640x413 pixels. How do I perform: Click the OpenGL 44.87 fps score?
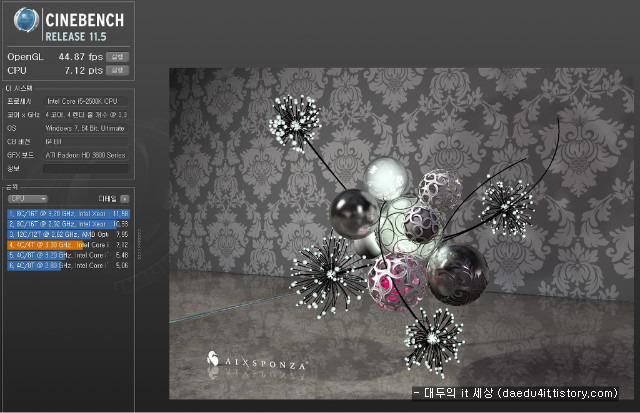tap(80, 57)
